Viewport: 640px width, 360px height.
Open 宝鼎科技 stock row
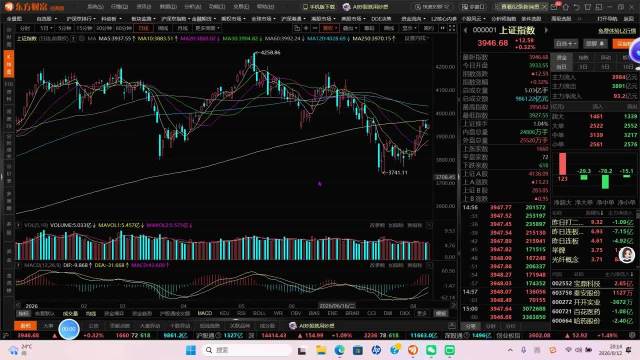tap(593, 283)
